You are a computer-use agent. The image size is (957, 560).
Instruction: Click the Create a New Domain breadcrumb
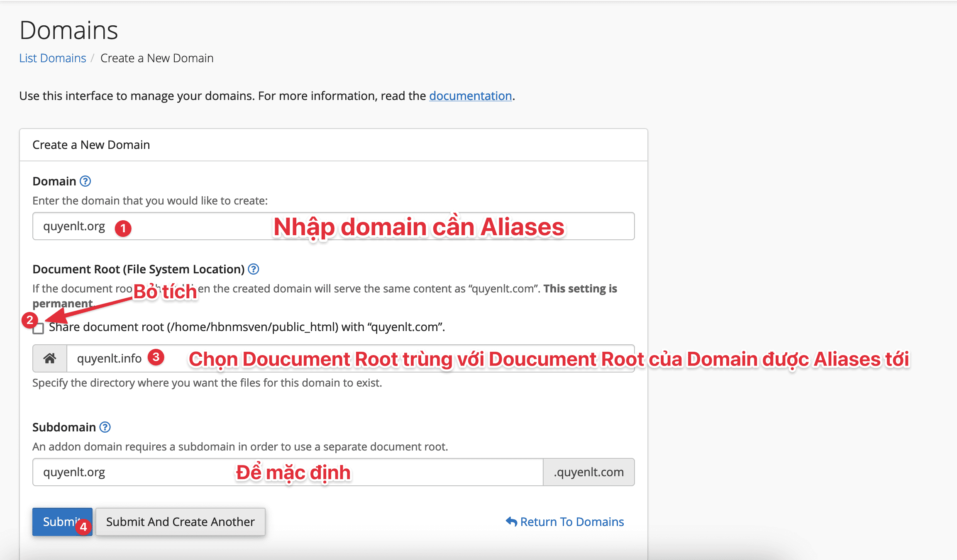(x=157, y=58)
